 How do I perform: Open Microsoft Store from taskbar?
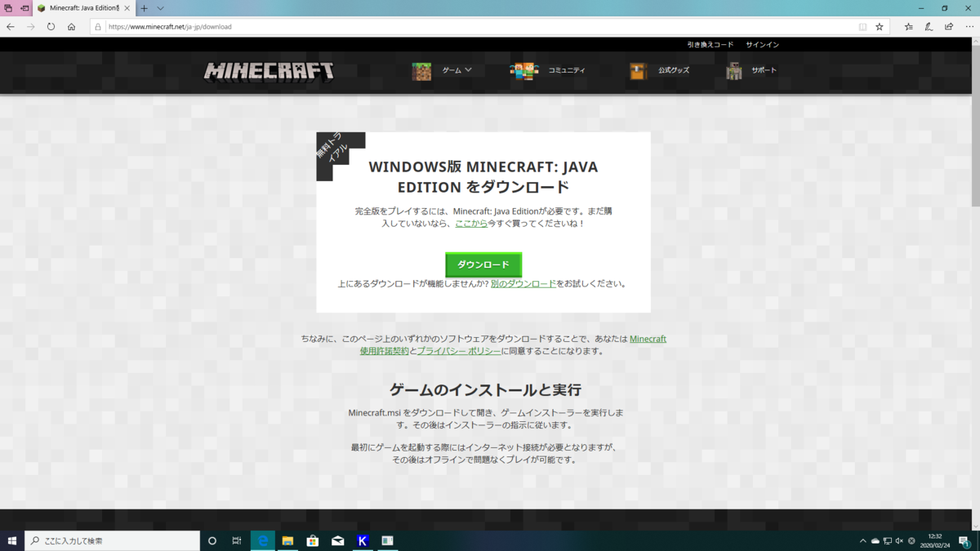point(312,540)
